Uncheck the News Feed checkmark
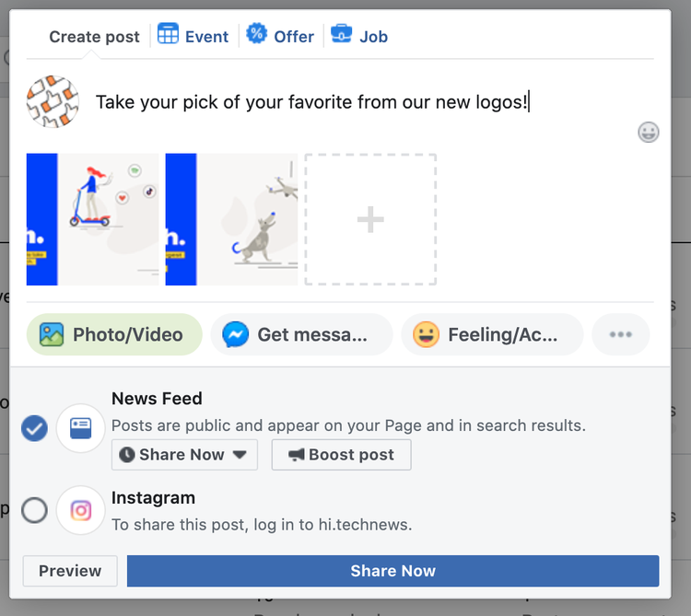 pos(34,428)
